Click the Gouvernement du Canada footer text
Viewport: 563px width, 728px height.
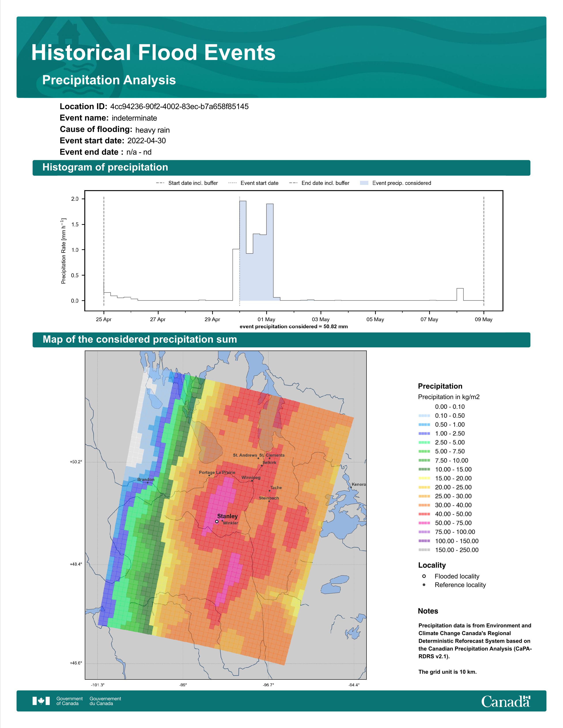105,701
